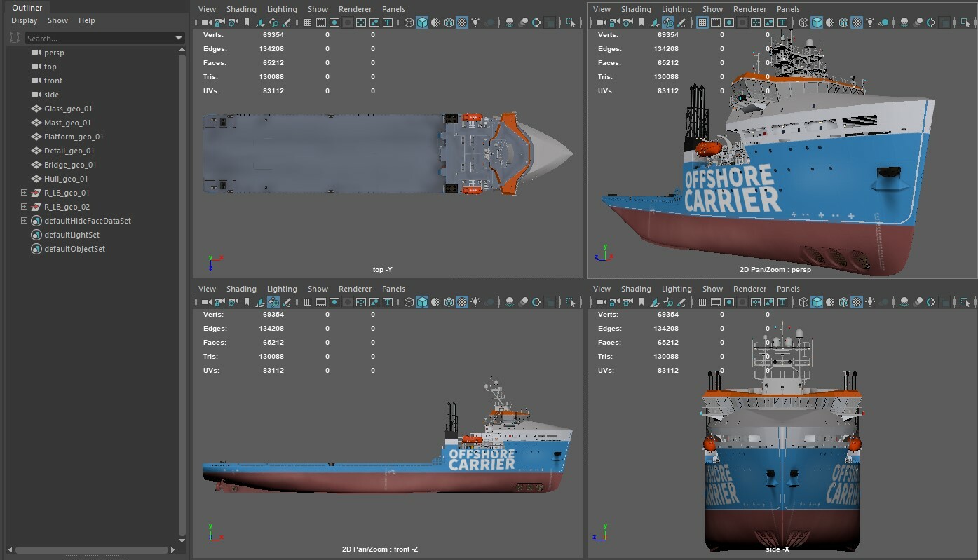978x560 pixels.
Task: Select side camera in Outliner
Action: click(x=51, y=95)
